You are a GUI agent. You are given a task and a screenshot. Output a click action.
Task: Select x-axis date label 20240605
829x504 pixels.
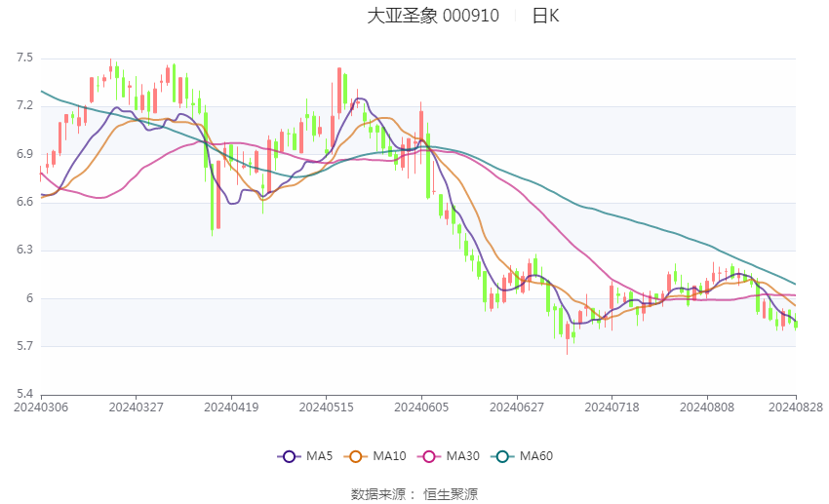click(421, 407)
